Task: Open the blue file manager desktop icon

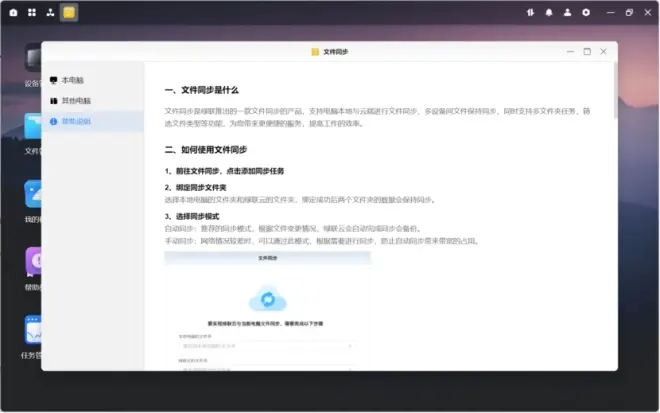Action: tap(33, 126)
